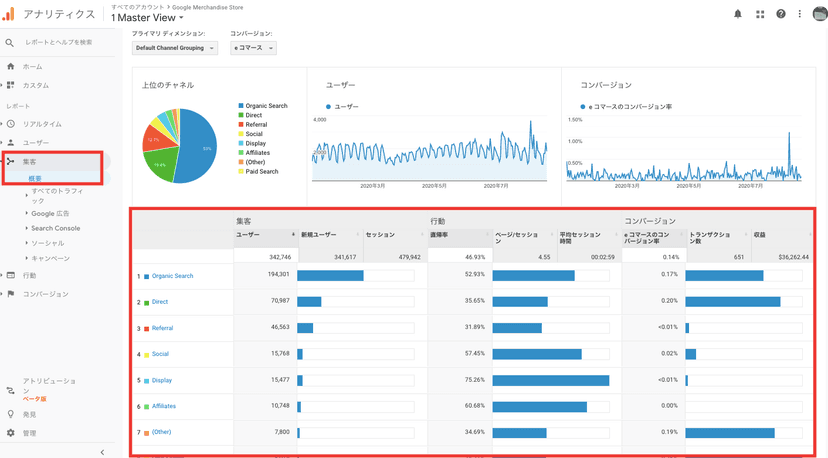Click the 194,301 users value
The width and height of the screenshot is (828, 458).
click(278, 274)
